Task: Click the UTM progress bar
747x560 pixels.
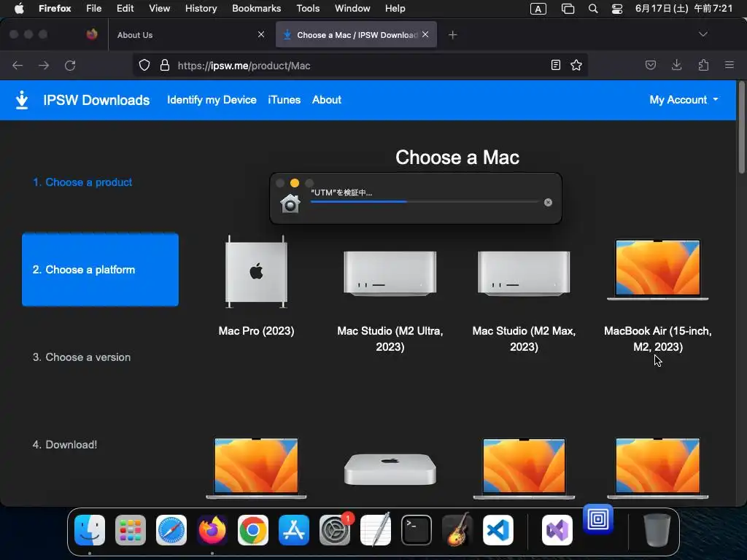Action: pos(425,202)
